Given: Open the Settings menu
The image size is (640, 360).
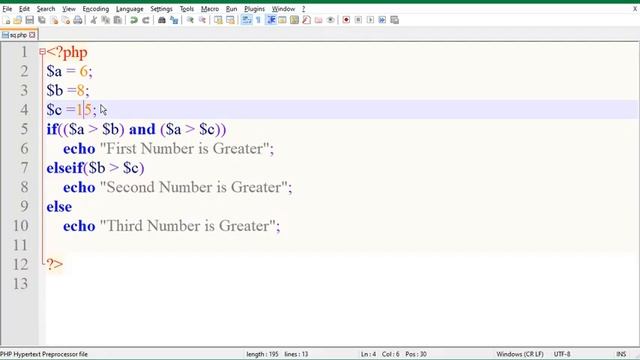Looking at the screenshot, I should 161,9.
